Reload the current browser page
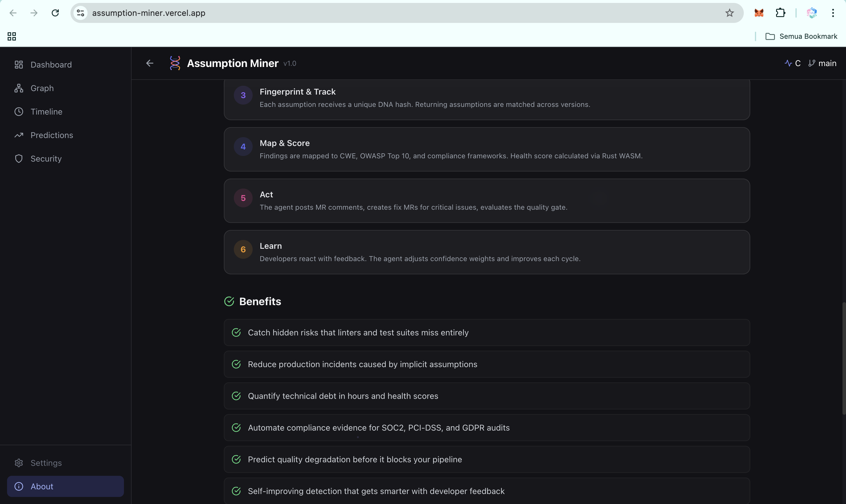Viewport: 846px width, 504px height. click(55, 13)
